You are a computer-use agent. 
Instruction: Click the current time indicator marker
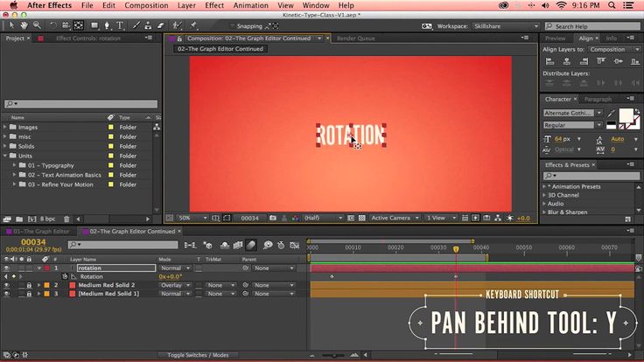(x=456, y=249)
